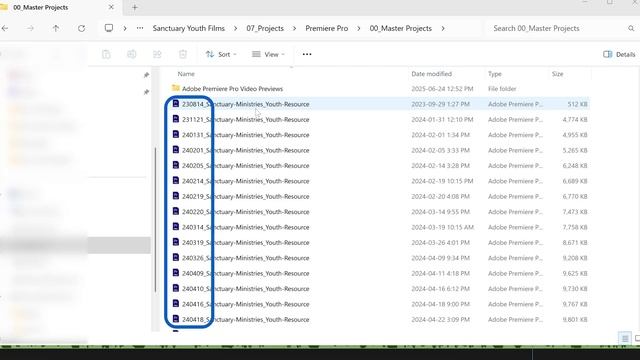Click date 2024-01-31 12:10 PM
The width and height of the screenshot is (640, 360).
[442, 120]
